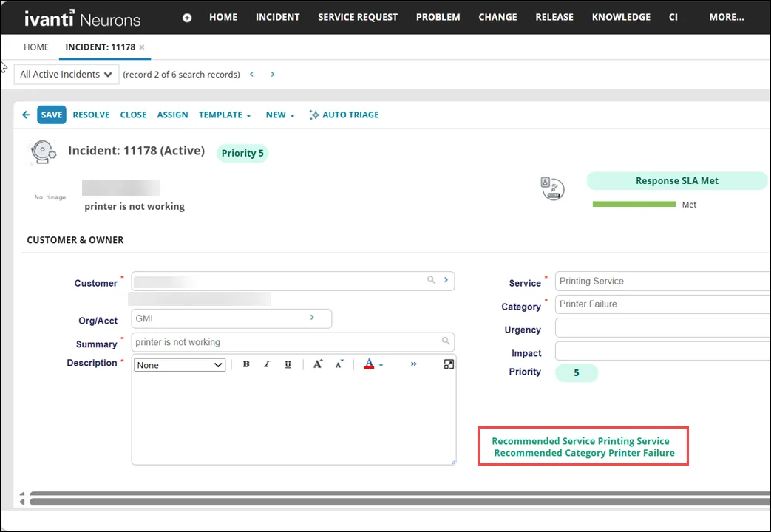Screen dimensions: 771x532
Task: Expand Description editor to full screen
Action: pyautogui.click(x=449, y=364)
